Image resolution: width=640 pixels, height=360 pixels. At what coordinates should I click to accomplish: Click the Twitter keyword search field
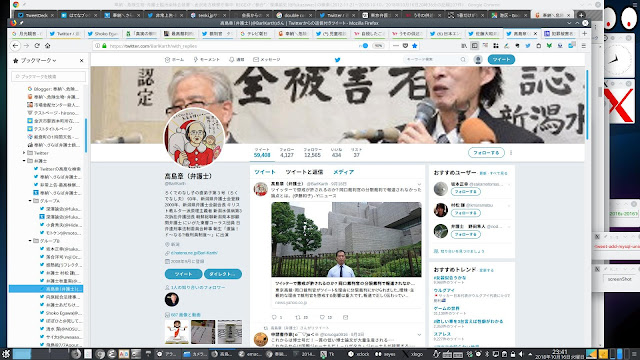click(436, 60)
